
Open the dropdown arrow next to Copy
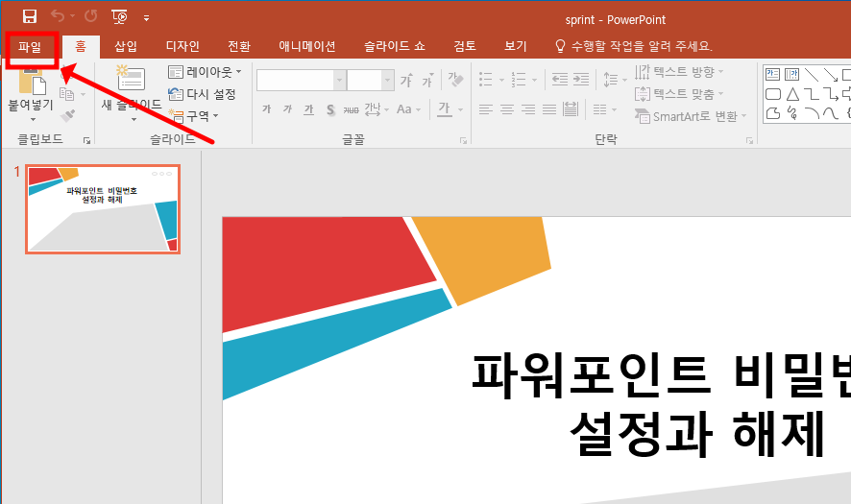pos(83,95)
